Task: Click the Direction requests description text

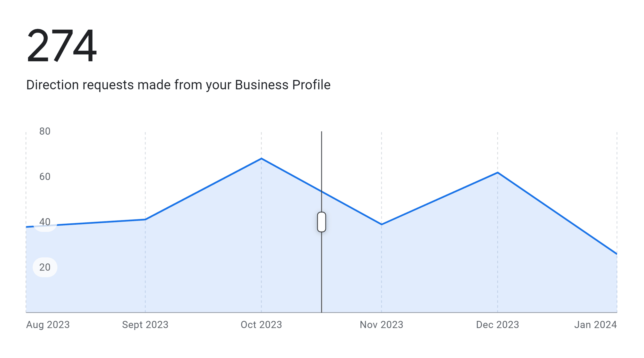Action: pyautogui.click(x=178, y=85)
